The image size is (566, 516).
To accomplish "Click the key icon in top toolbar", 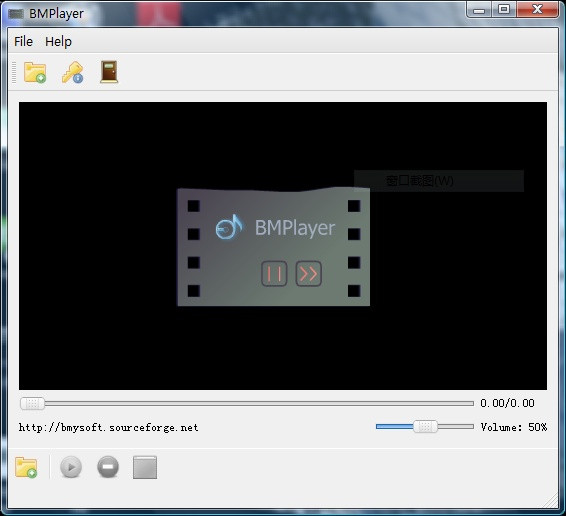I will (x=73, y=72).
